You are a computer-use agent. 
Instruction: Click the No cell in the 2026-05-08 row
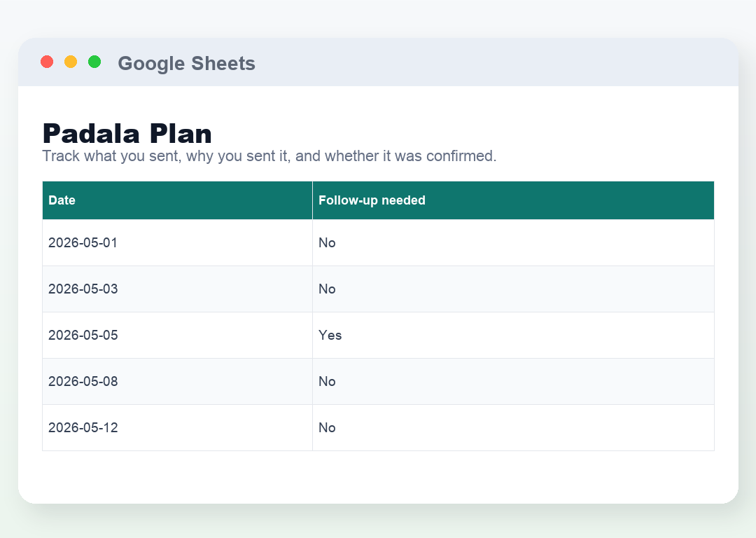(x=514, y=382)
